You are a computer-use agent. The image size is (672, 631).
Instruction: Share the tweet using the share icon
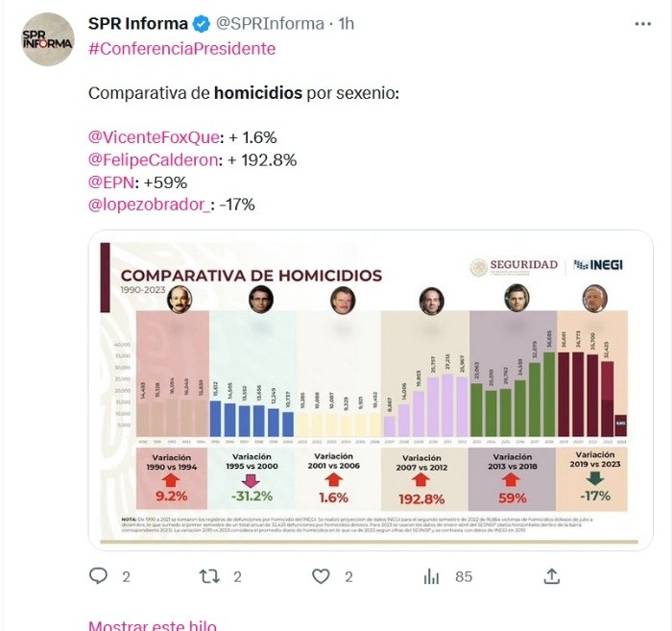tap(551, 576)
